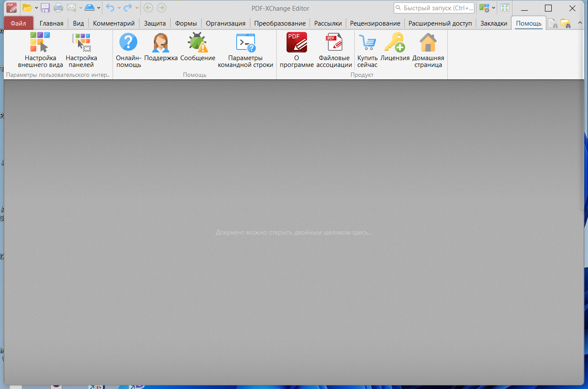Click the UI options gear icon
This screenshot has width=588, height=389.
pyautogui.click(x=484, y=8)
